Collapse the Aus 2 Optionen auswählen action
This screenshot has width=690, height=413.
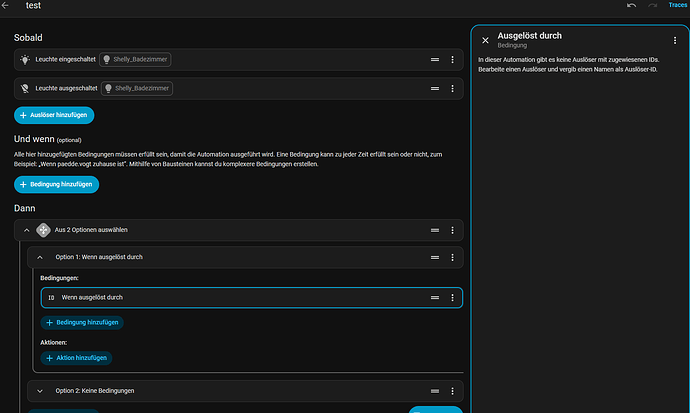[26, 230]
